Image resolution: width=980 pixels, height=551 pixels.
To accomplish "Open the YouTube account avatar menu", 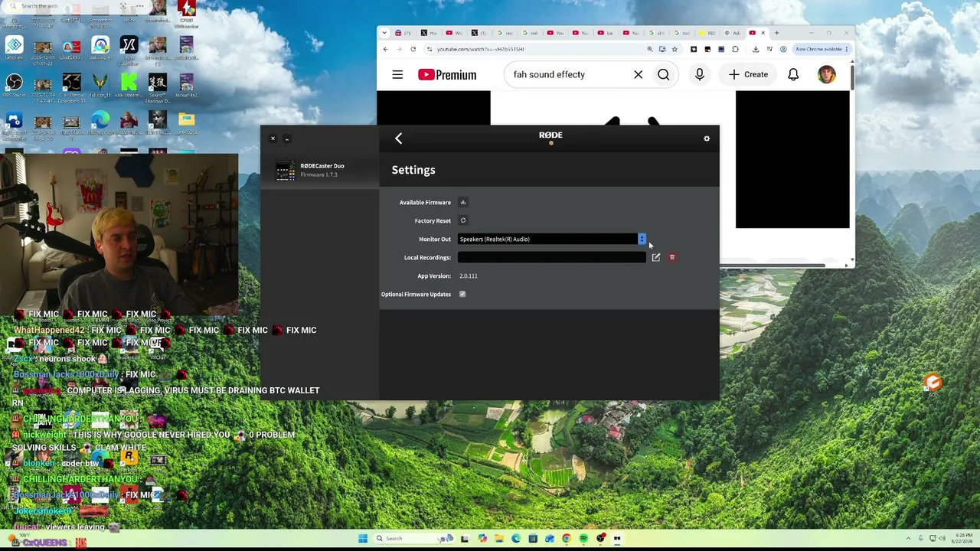I will pos(826,74).
